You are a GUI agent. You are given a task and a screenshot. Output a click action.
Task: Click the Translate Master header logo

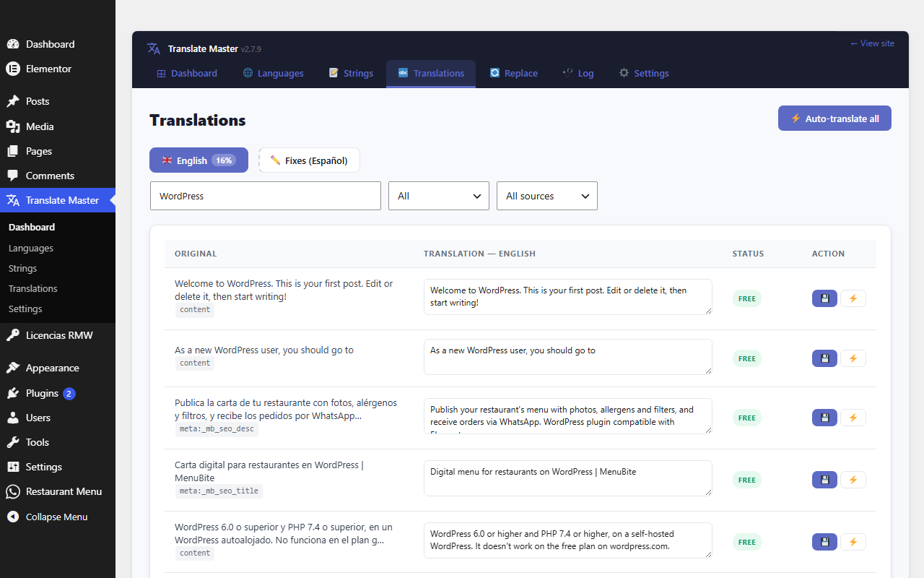154,48
